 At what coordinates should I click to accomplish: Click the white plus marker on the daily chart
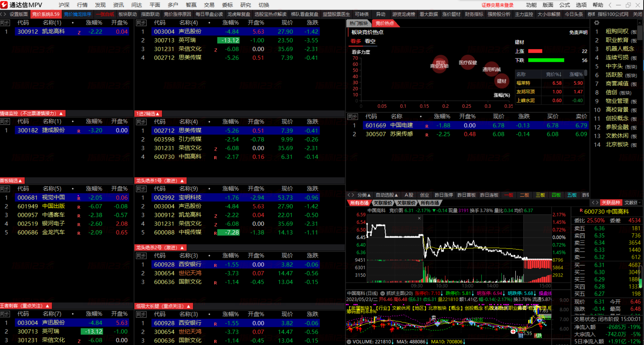tap(513, 332)
